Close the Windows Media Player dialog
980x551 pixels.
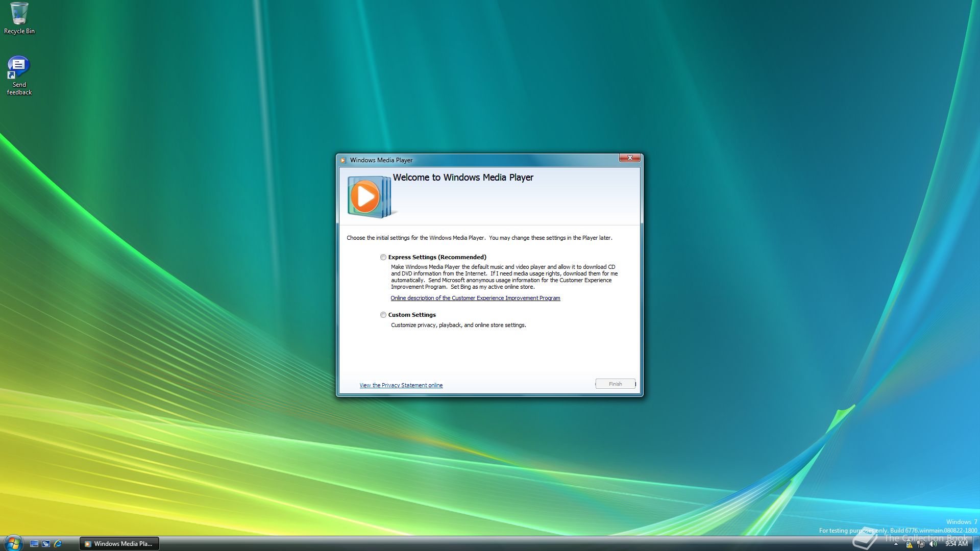coord(630,158)
